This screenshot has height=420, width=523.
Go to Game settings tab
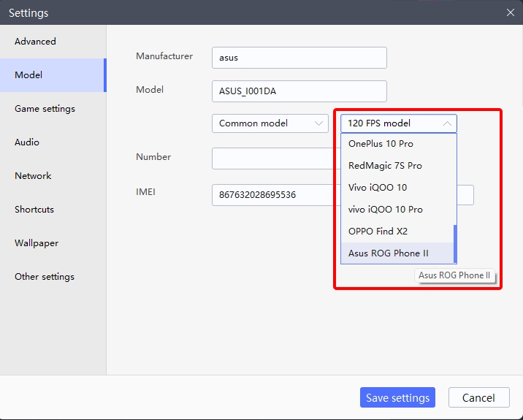click(53, 109)
